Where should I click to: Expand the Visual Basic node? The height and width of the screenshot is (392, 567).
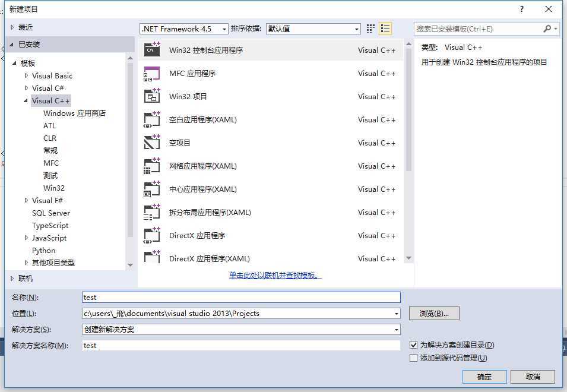click(26, 75)
